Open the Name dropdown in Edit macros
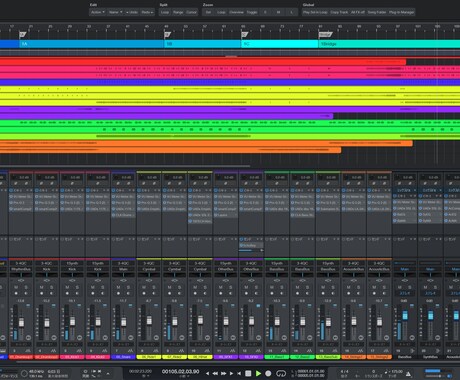This screenshot has width=460, height=380. click(x=115, y=12)
